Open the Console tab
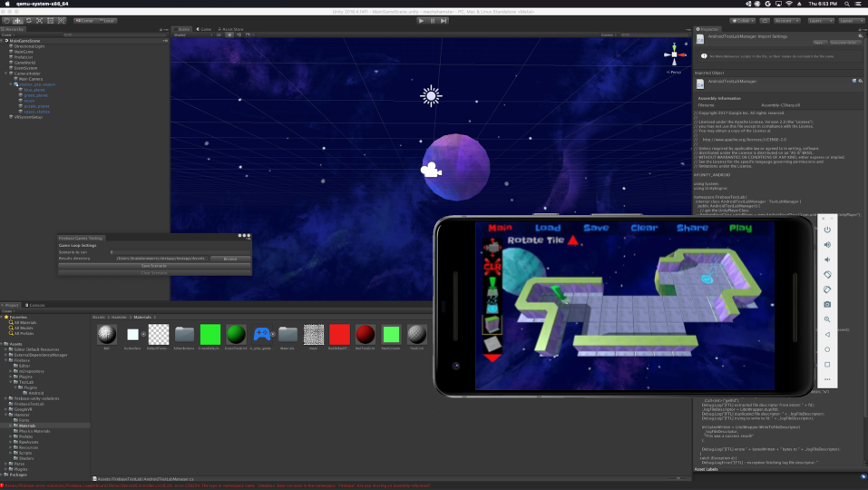The height and width of the screenshot is (490, 868). click(36, 305)
